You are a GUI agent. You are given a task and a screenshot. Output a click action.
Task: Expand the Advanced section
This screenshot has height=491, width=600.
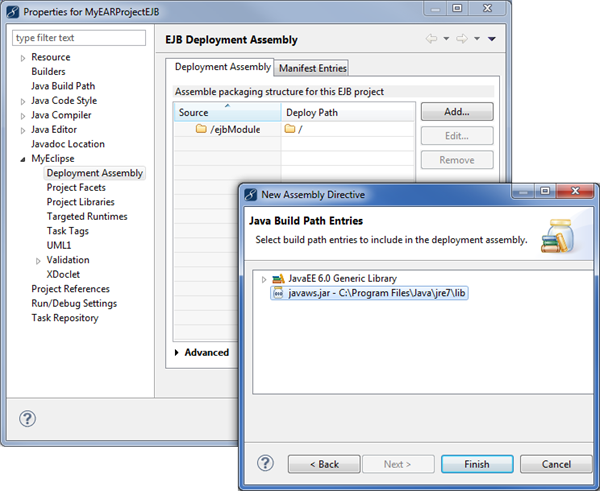tap(177, 352)
